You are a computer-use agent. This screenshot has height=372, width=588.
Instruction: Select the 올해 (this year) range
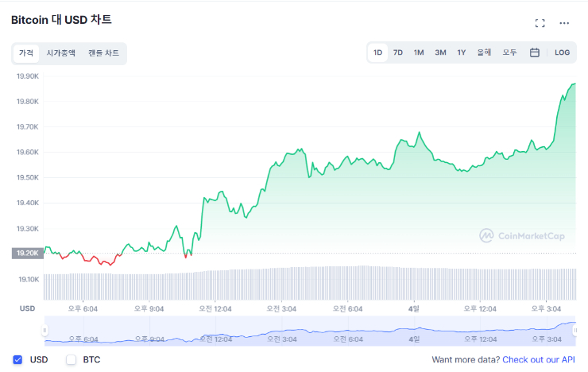(484, 52)
